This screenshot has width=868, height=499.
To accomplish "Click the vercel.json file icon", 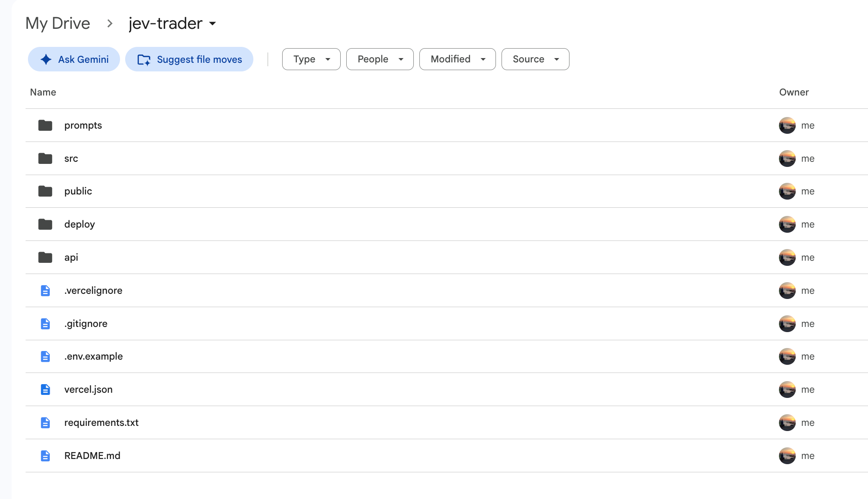I will coord(45,389).
